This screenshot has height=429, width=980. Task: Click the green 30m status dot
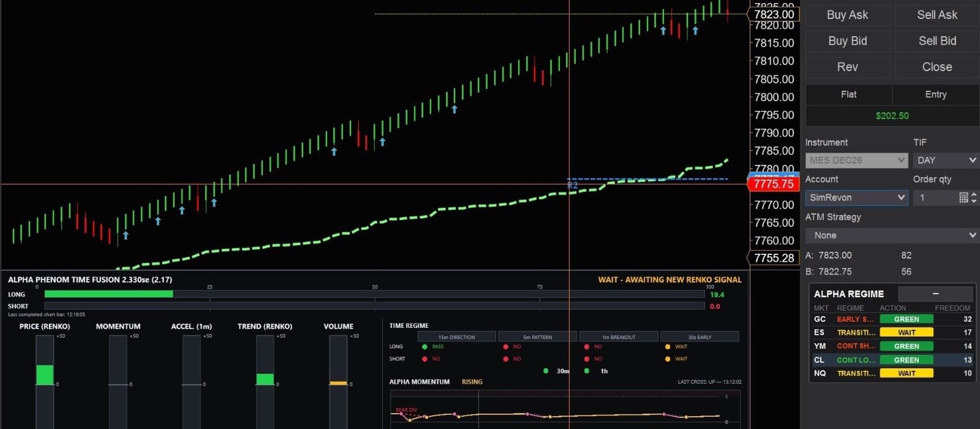click(x=546, y=371)
